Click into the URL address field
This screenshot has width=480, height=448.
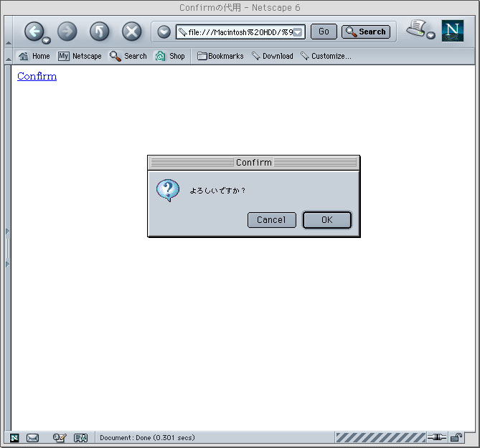click(x=240, y=32)
